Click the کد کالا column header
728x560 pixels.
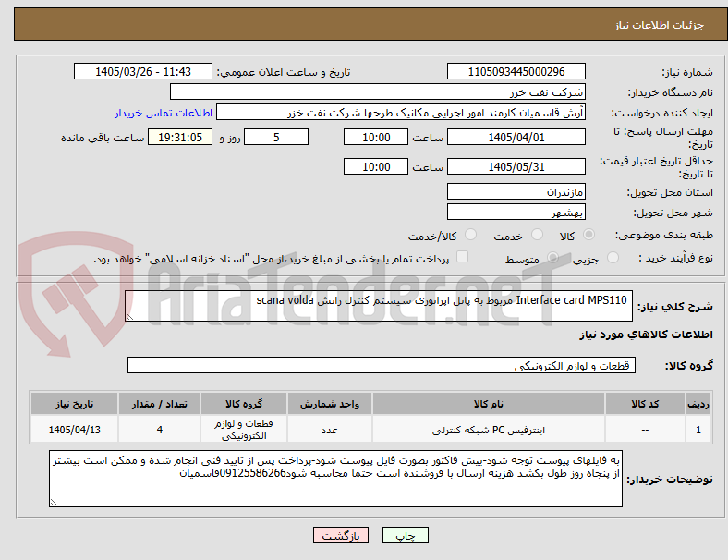pyautogui.click(x=645, y=404)
